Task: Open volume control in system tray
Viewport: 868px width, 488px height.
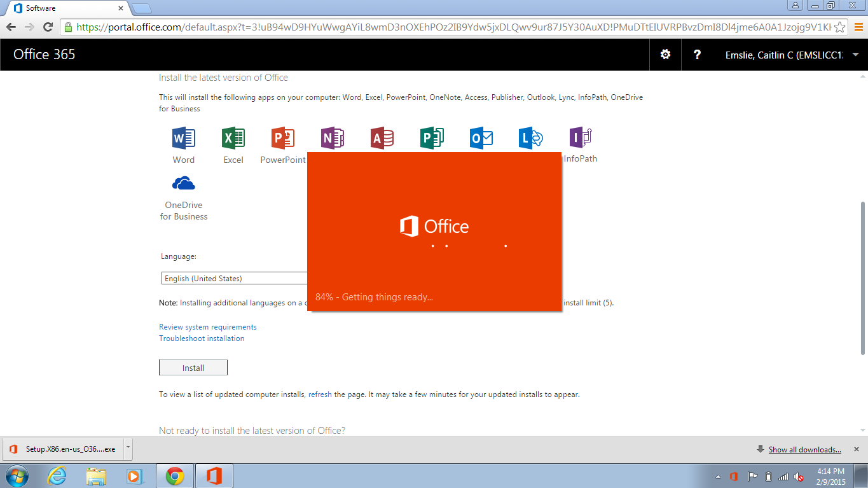Action: [799, 477]
